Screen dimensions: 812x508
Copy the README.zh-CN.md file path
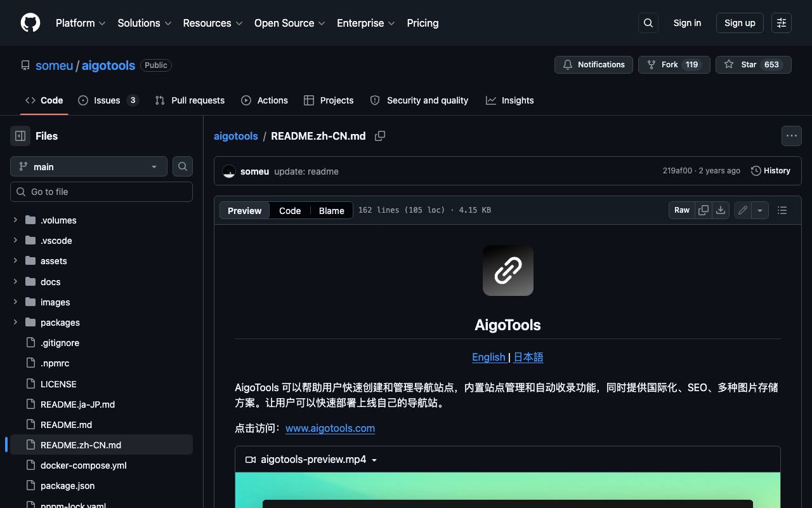(x=380, y=136)
